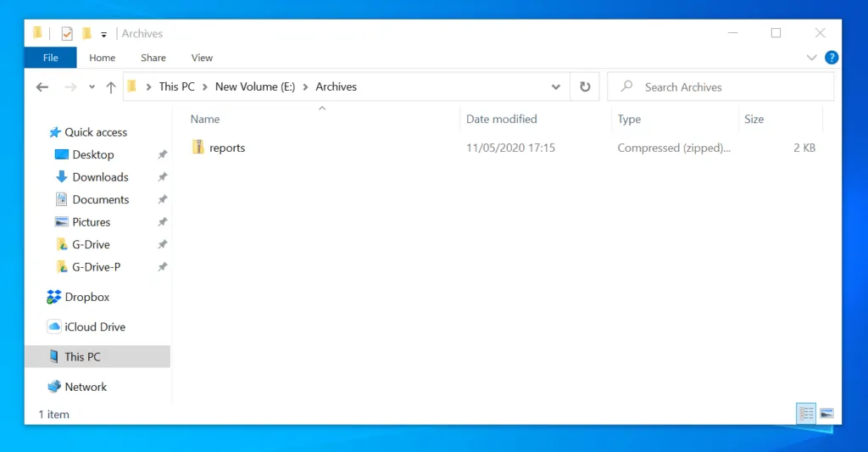The image size is (868, 452).
Task: Open the Help question mark icon
Action: coord(832,58)
